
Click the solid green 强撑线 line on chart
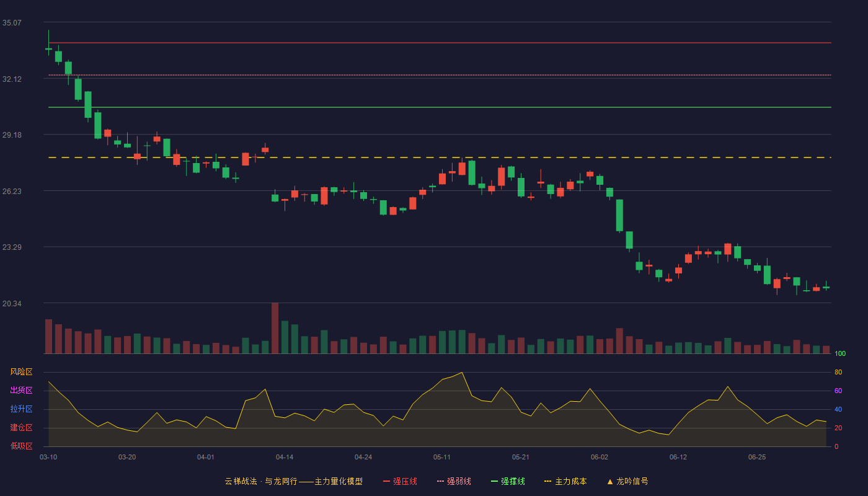pyautogui.click(x=440, y=107)
